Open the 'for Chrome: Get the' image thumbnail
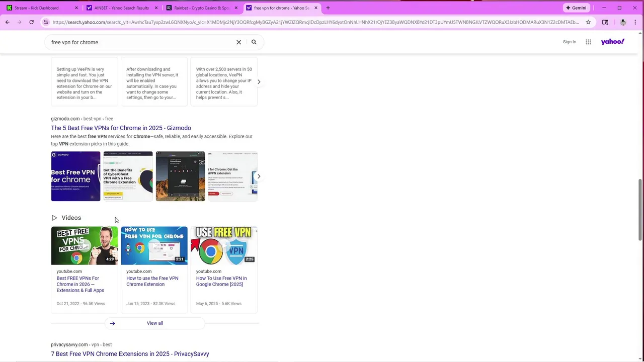Image resolution: width=644 pixels, height=362 pixels. pos(232,176)
